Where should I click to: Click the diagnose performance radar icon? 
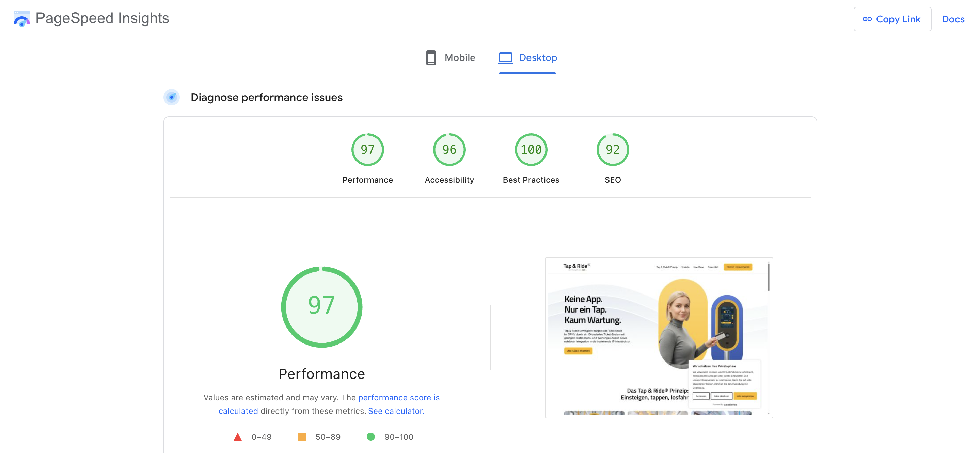click(172, 97)
